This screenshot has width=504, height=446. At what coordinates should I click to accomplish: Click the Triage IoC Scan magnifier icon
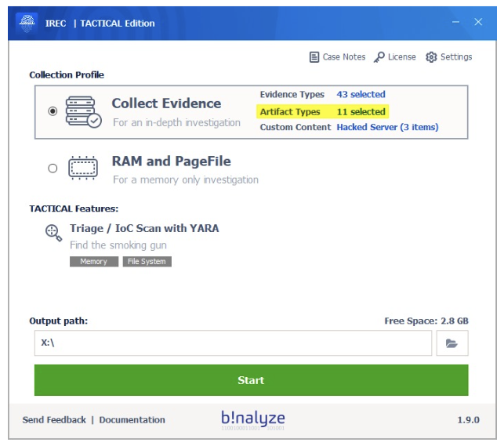[53, 231]
